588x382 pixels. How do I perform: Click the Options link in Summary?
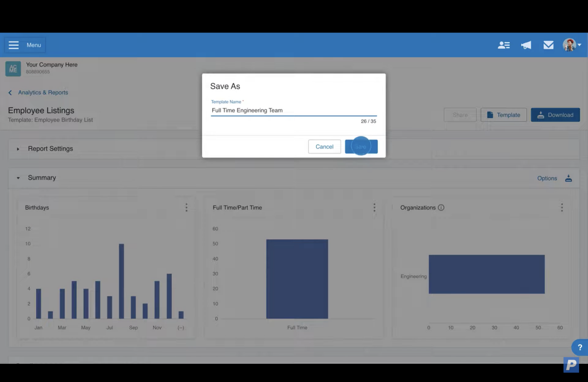pos(547,178)
